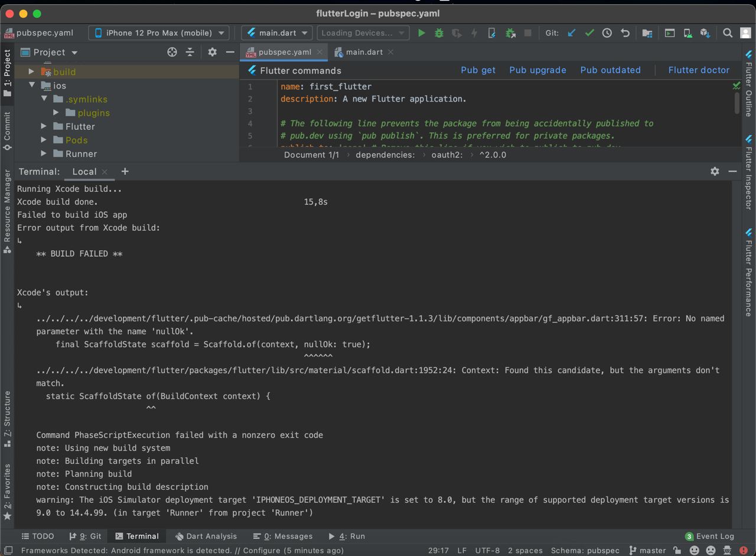Viewport: 756px width, 556px height.
Task: Click Run with Coverage icon
Action: coord(457,33)
